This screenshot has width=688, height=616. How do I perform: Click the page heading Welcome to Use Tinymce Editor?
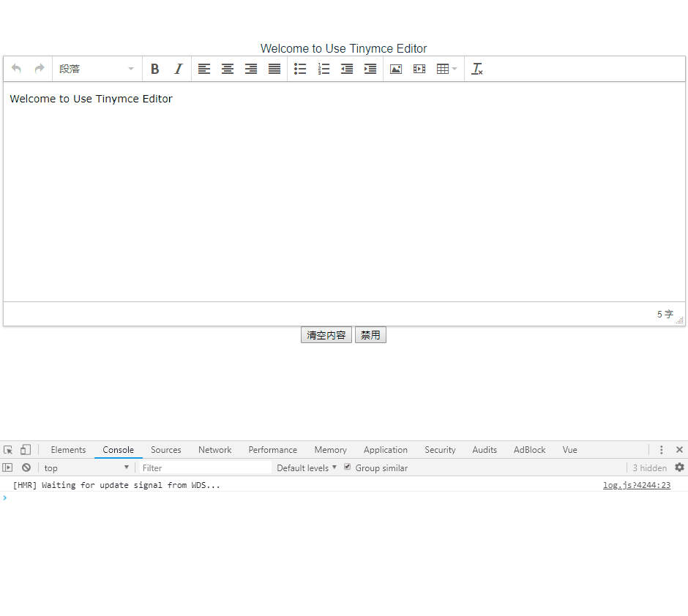[x=343, y=48]
